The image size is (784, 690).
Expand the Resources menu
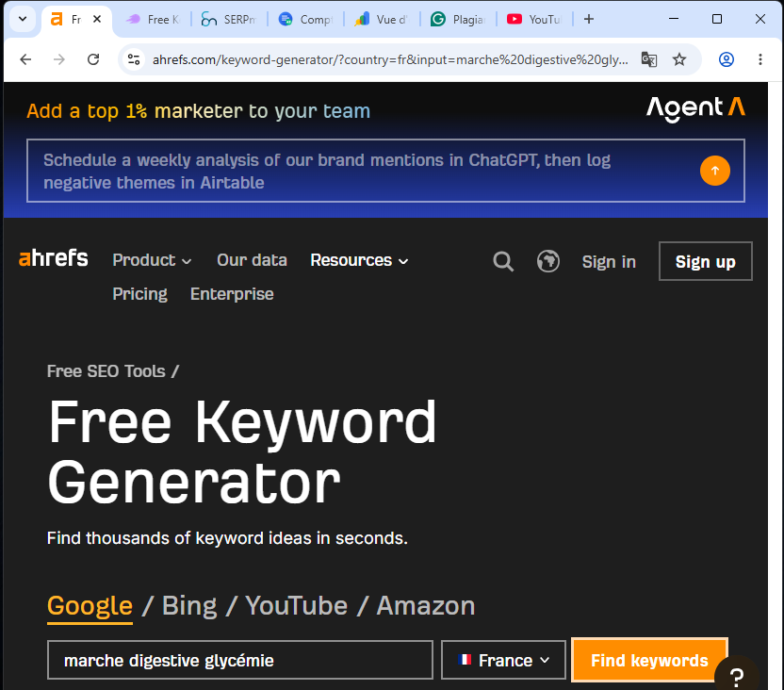(x=360, y=260)
